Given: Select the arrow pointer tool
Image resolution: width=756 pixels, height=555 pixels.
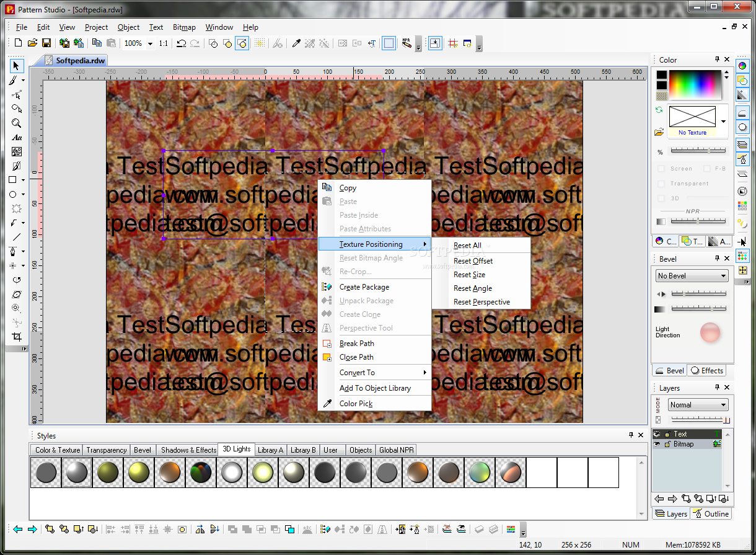Looking at the screenshot, I should coord(17,66).
